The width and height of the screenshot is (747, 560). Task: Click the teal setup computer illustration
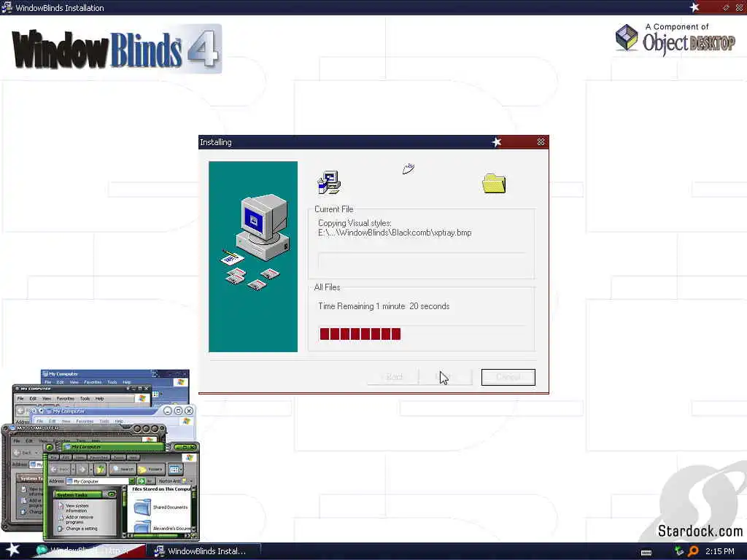coord(253,257)
